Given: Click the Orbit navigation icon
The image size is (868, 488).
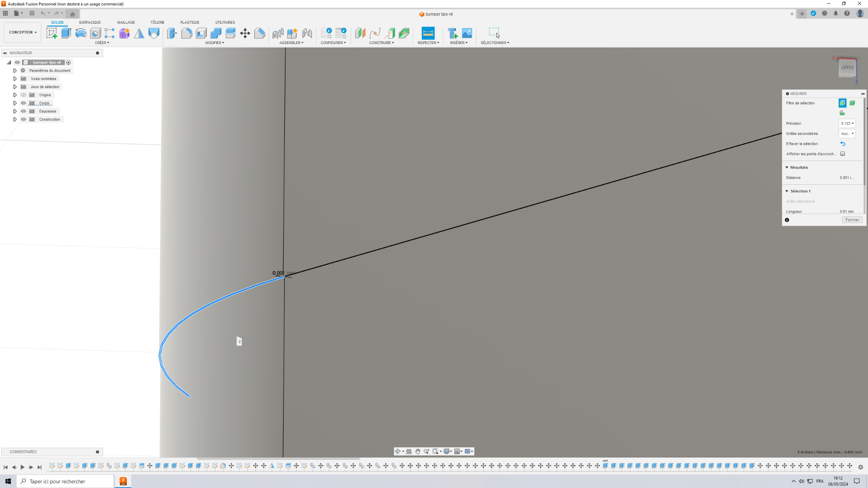Looking at the screenshot, I should coord(398,452).
